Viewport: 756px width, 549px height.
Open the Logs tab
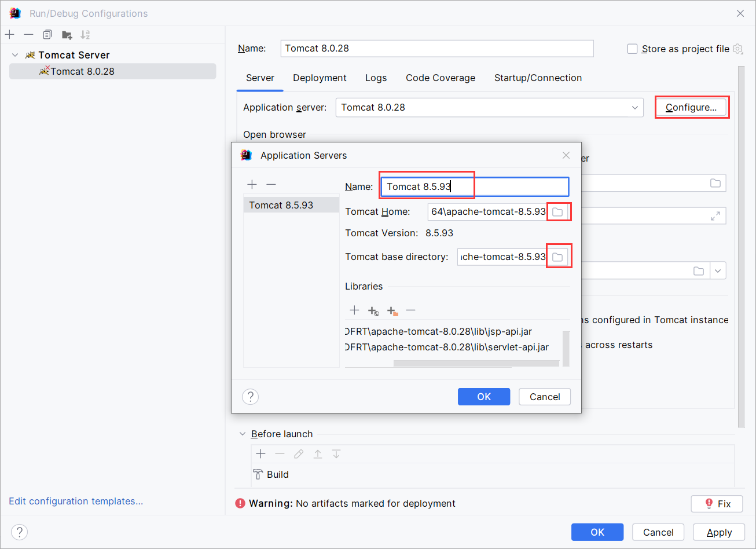(376, 78)
